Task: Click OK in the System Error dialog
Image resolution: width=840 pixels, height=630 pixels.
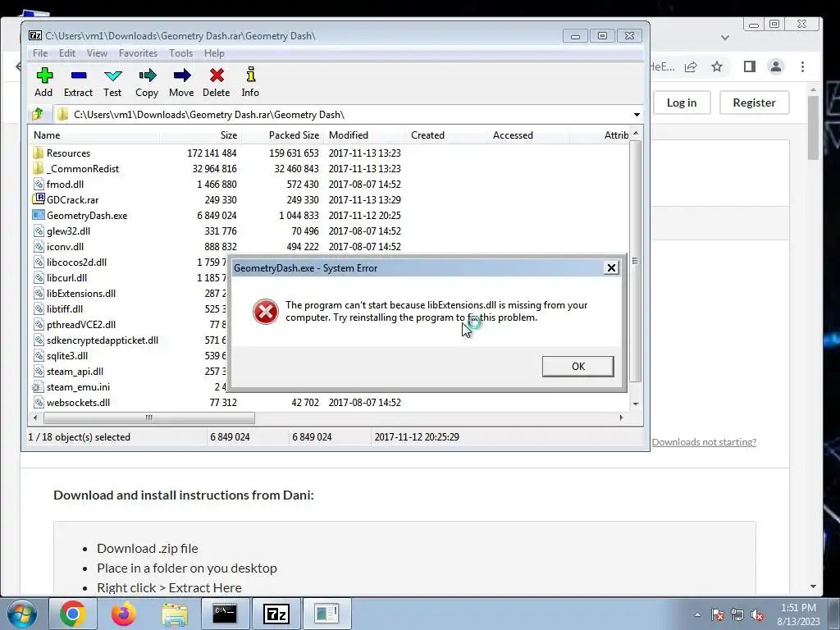Action: 578,367
